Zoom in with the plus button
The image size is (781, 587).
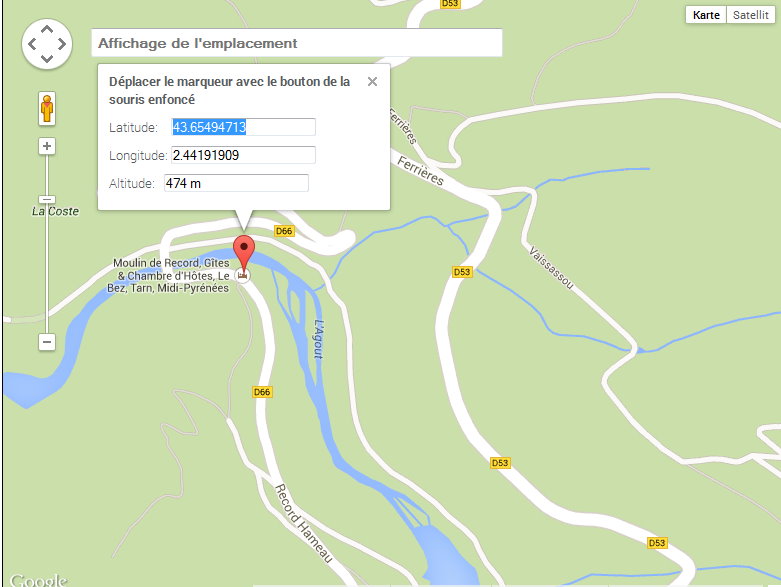(47, 146)
